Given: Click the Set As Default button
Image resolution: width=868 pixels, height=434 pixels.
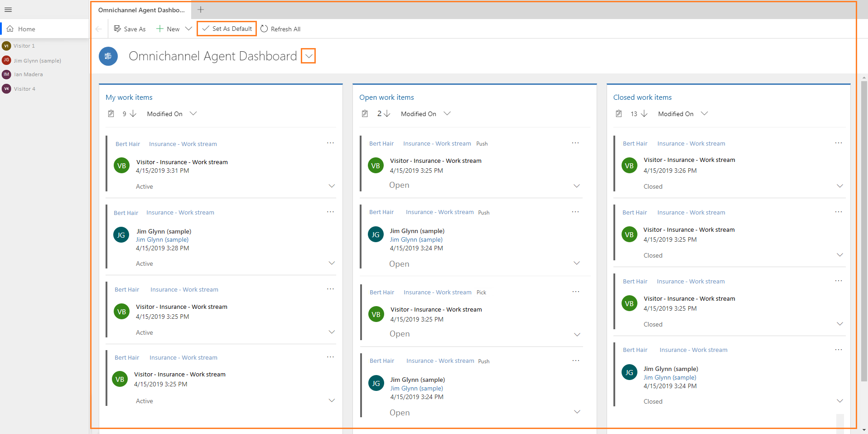Looking at the screenshot, I should click(x=227, y=28).
